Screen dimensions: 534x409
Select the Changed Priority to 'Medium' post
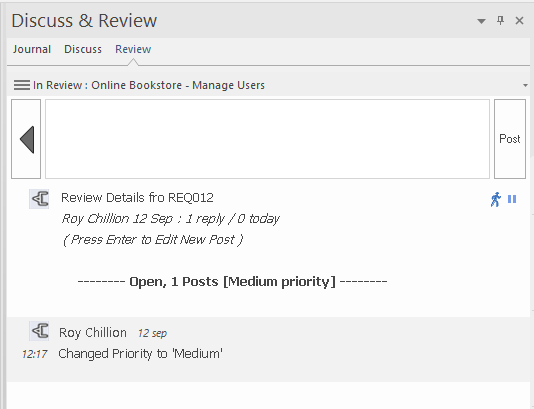(x=140, y=354)
